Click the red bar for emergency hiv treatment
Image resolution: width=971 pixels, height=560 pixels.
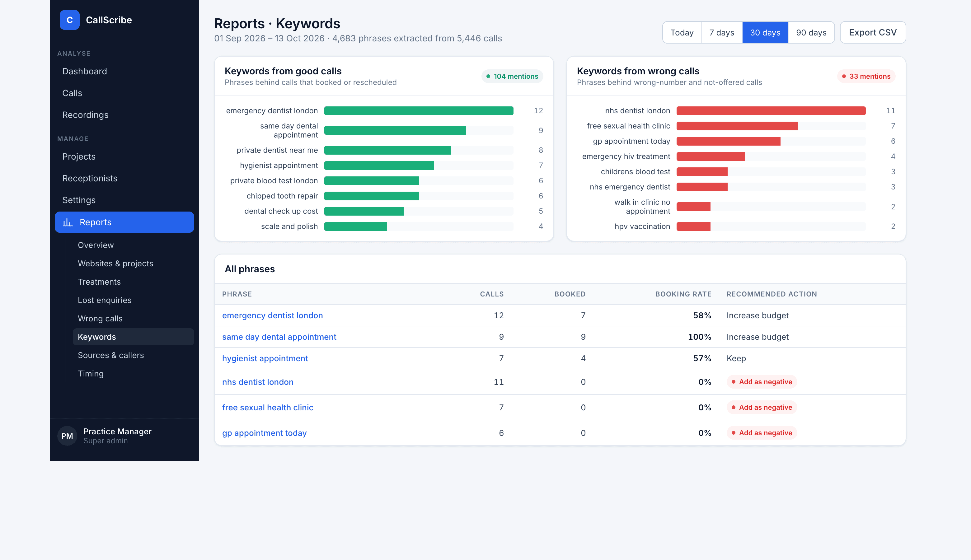pos(711,156)
